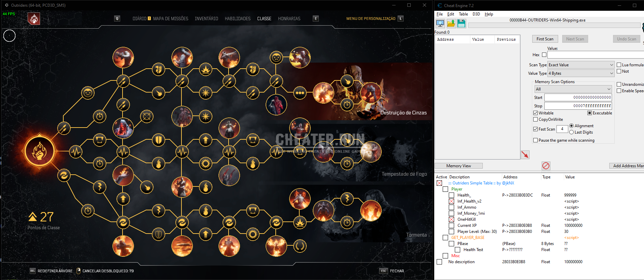Expand the Misc group checkbox
The width and height of the screenshot is (644, 280).
445,256
